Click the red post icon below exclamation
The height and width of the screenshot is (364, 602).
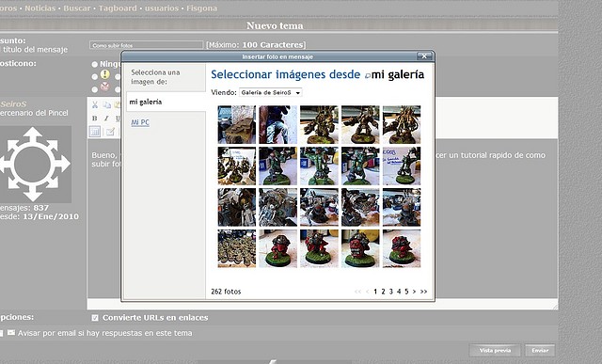click(x=104, y=87)
